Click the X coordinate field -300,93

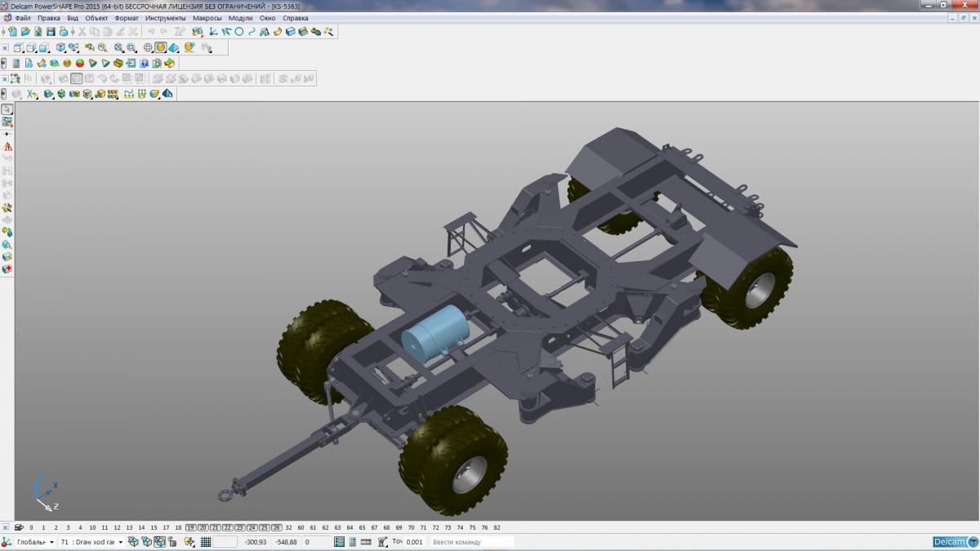click(256, 541)
